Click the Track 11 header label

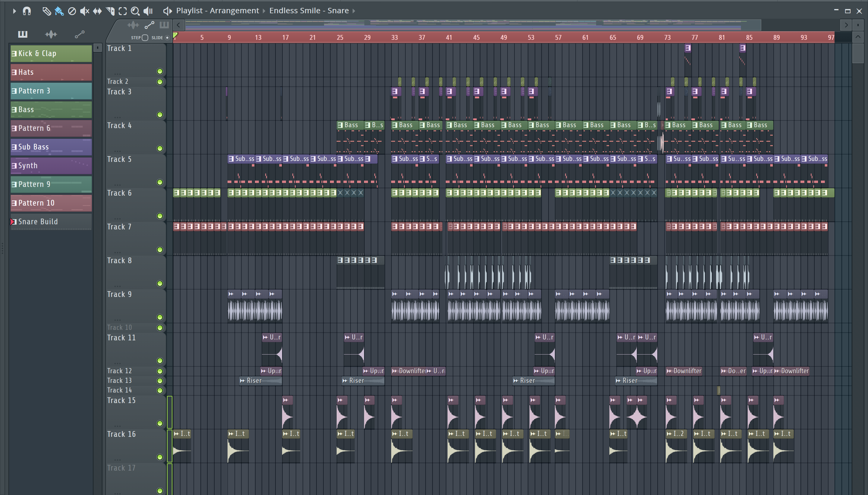click(121, 338)
